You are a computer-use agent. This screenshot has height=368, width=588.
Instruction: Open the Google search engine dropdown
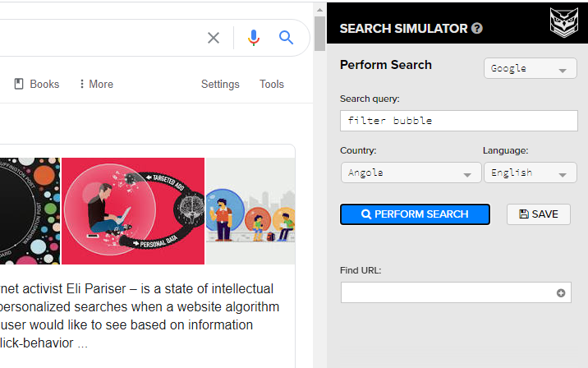pos(530,69)
